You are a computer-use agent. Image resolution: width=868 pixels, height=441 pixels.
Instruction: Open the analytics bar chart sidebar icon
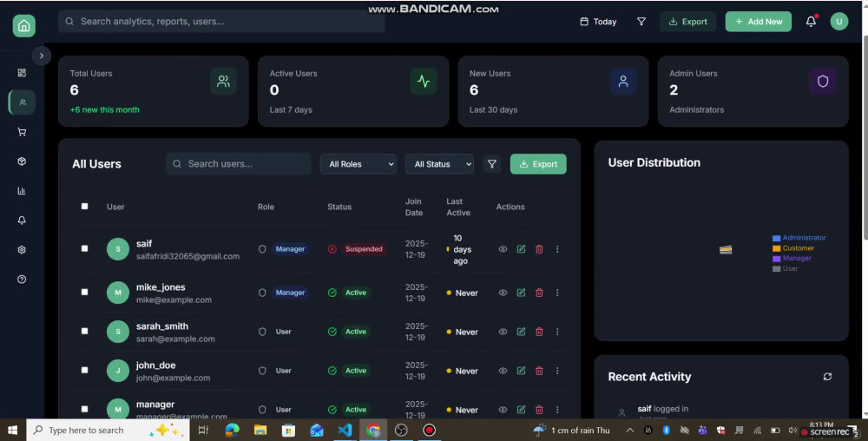tap(22, 191)
